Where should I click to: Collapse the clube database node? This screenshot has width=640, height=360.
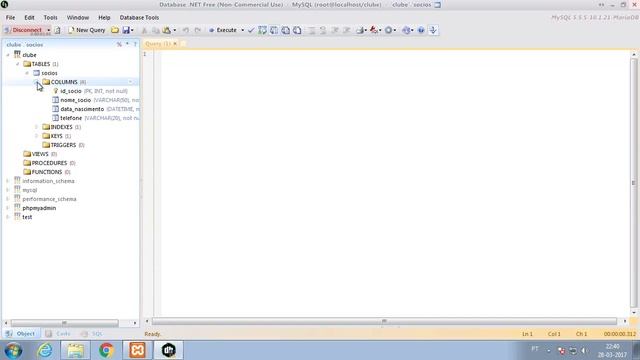point(8,55)
